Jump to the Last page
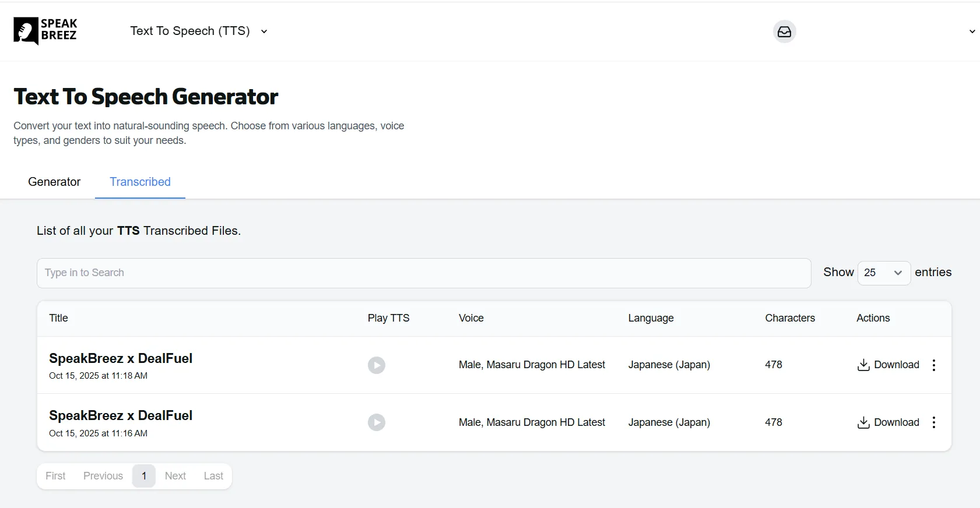The width and height of the screenshot is (980, 508). click(213, 476)
